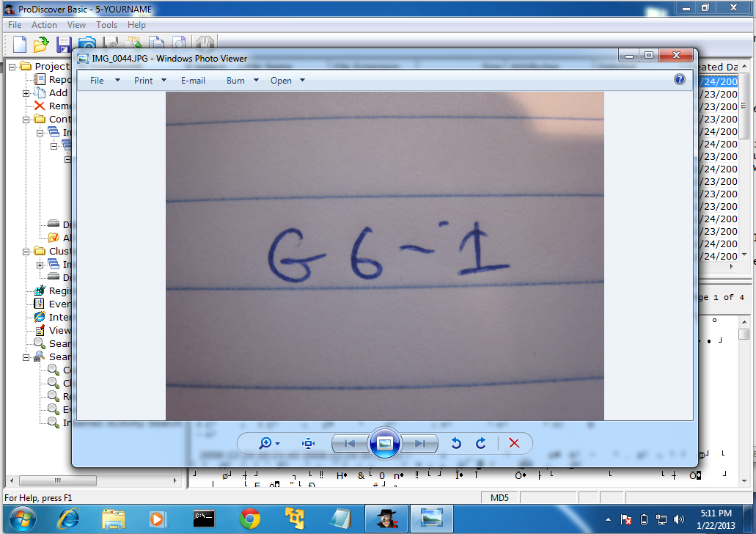Screen dimensions: 756x534
Task: Select Remove item with red X
Action: [53, 106]
